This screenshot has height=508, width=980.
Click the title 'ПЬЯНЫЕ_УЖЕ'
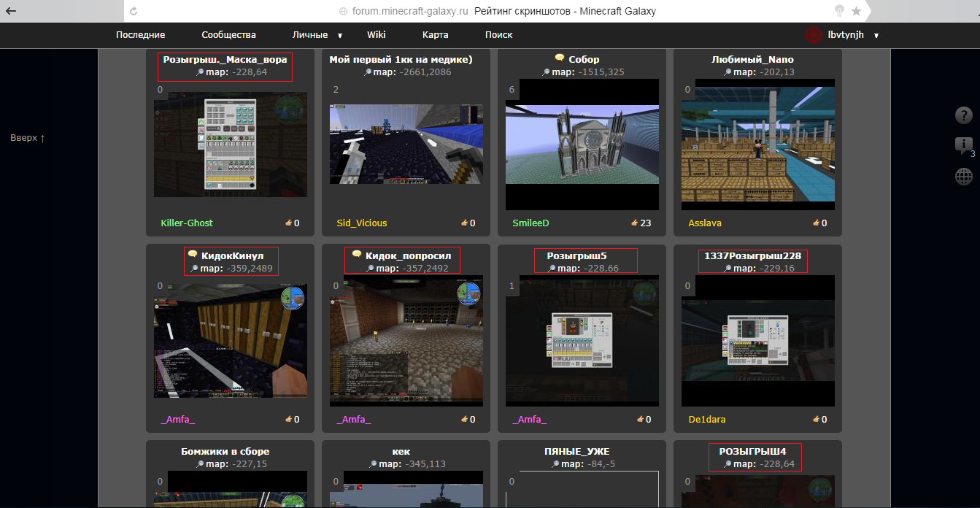[577, 451]
